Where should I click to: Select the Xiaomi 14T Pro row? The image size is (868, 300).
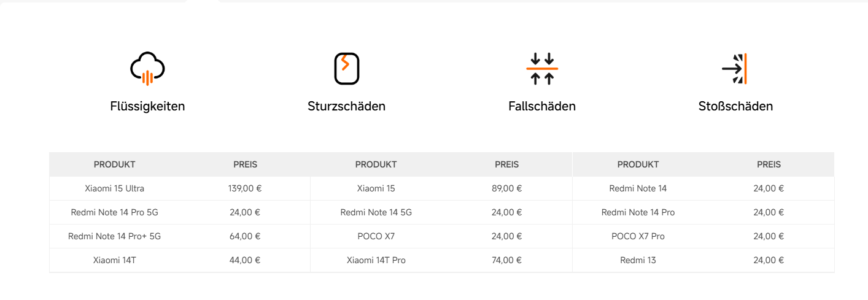[x=376, y=260]
